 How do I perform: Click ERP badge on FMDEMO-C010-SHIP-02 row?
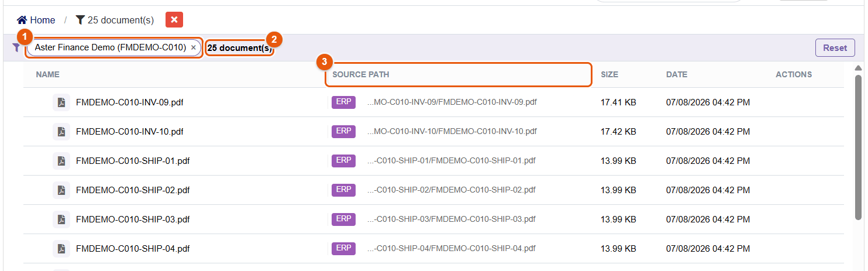pyautogui.click(x=343, y=190)
